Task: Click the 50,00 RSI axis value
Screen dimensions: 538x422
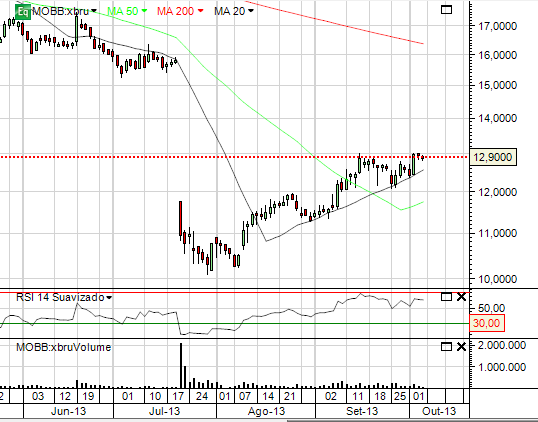Action: 491,308
